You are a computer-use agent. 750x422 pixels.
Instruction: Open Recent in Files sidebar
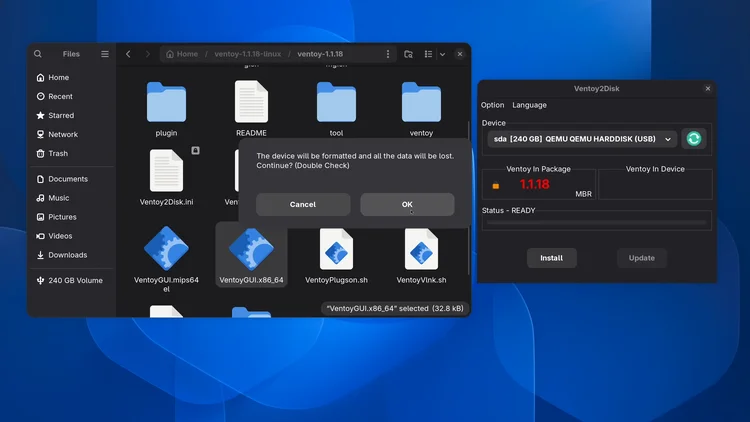[x=72, y=97]
